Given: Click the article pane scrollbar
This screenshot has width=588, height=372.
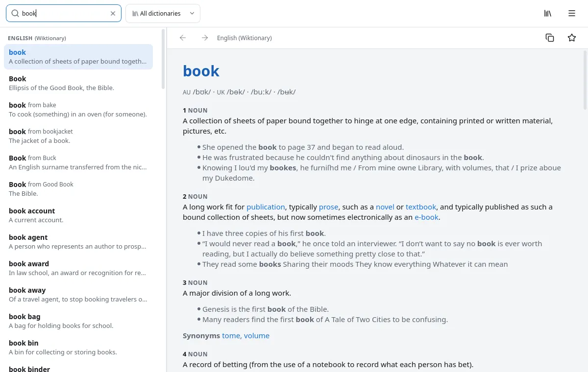Looking at the screenshot, I should [585, 80].
